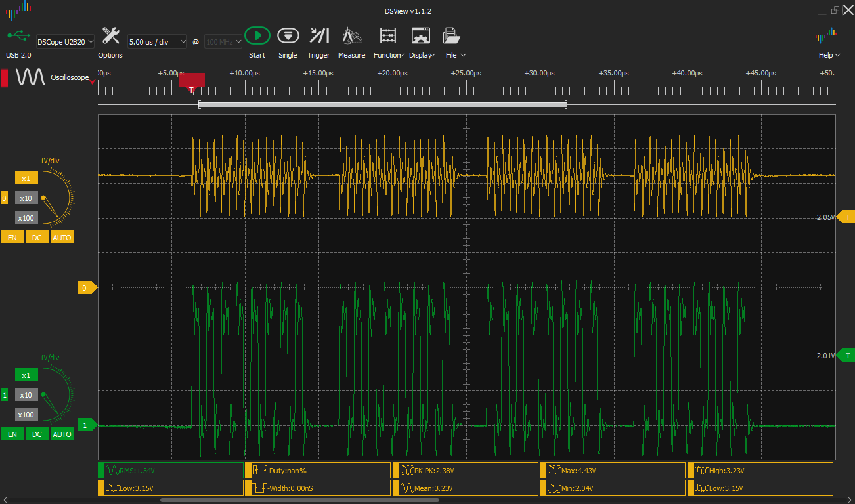This screenshot has height=504, width=855.
Task: Click the Start capture icon
Action: pos(257,35)
